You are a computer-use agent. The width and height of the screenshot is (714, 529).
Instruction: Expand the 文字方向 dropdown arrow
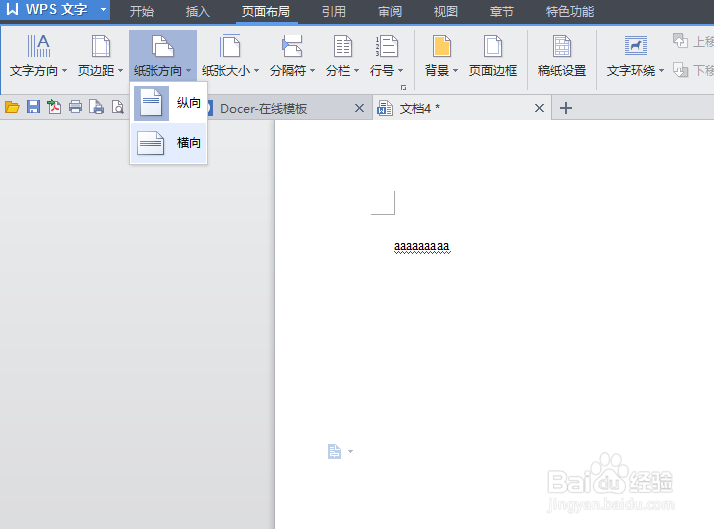pos(64,71)
